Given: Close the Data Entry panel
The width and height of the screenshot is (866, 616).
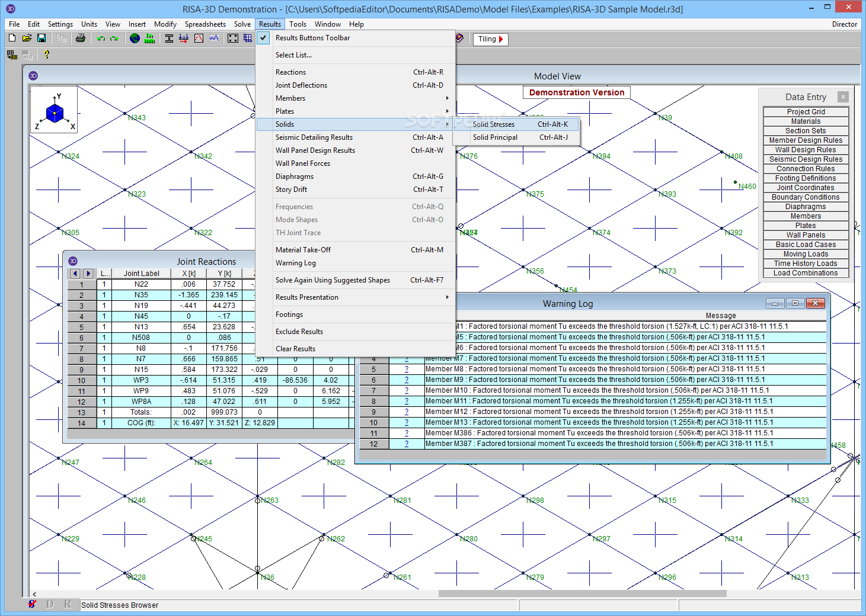Looking at the screenshot, I should coord(843,97).
